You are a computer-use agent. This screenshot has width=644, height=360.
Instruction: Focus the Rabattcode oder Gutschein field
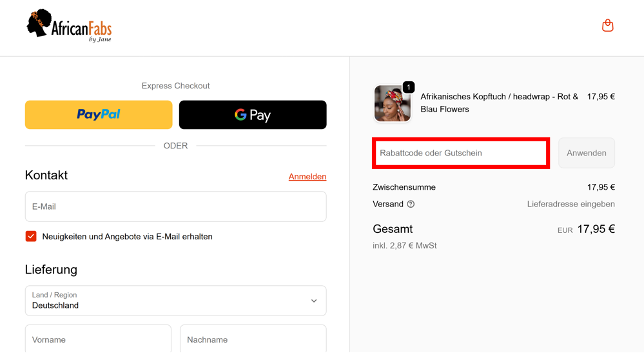[x=461, y=153]
